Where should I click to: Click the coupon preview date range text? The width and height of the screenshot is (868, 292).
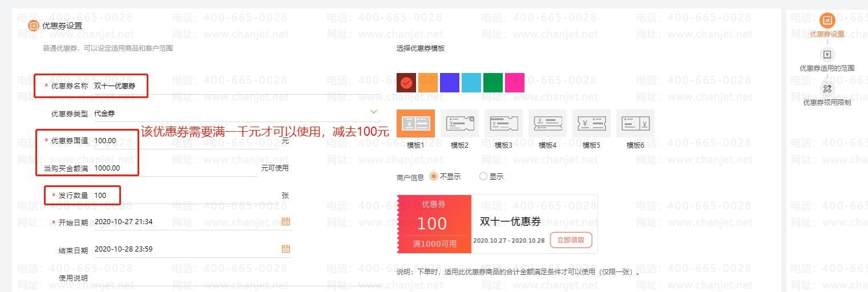coord(509,241)
